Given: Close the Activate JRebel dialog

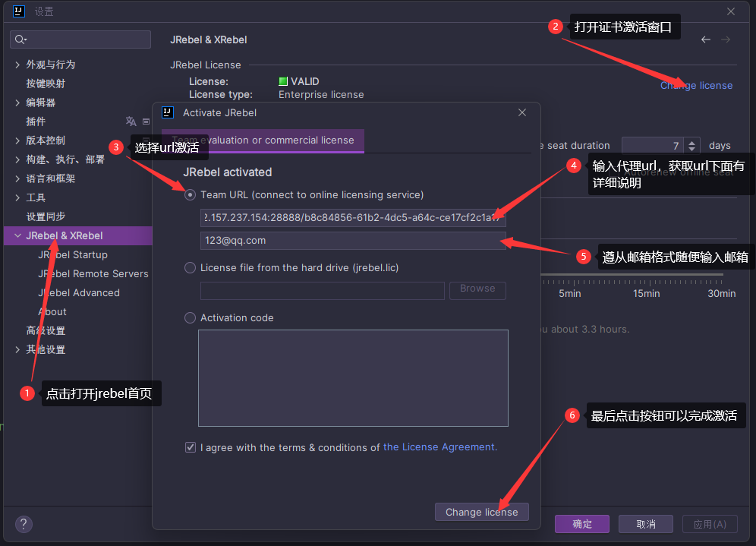Looking at the screenshot, I should (522, 112).
